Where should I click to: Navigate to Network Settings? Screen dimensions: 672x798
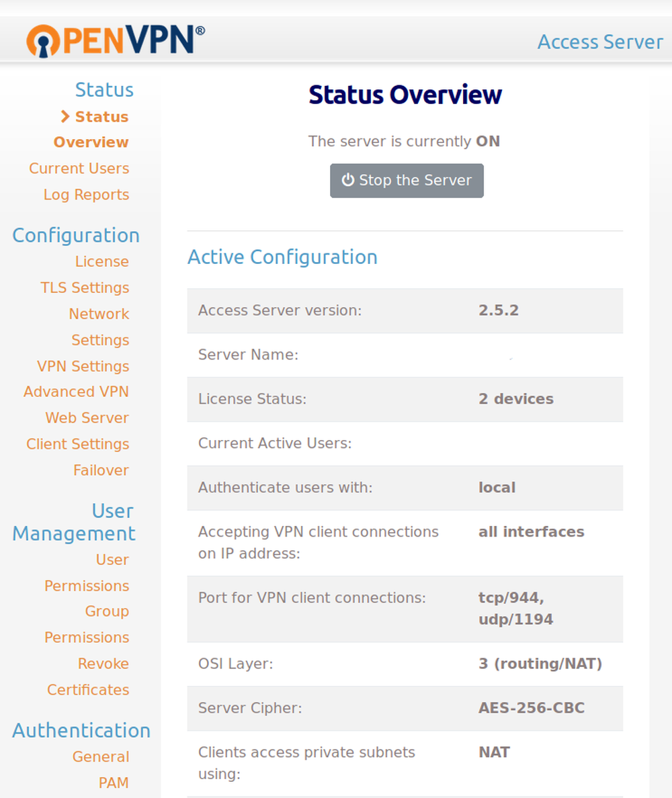[x=99, y=326]
